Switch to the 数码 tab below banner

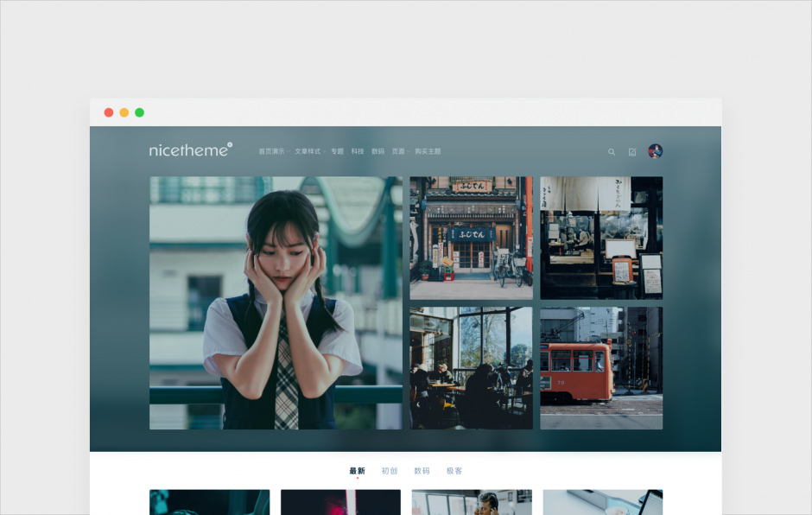pos(422,471)
